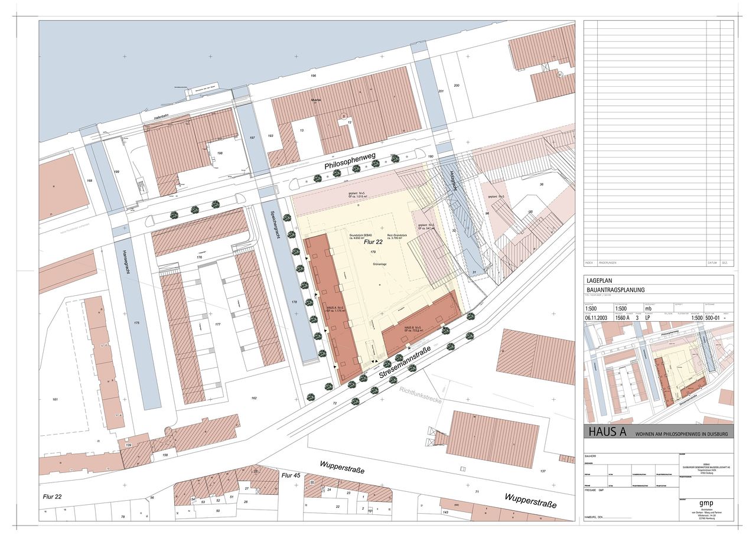Select the Haus B building footprint
Viewport: 756px width, 545px height.
(x=419, y=328)
